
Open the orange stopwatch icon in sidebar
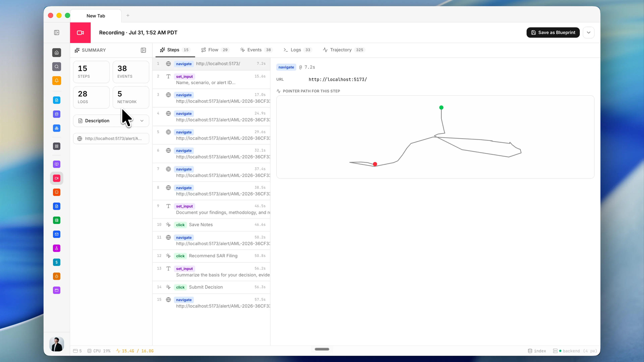click(x=57, y=276)
